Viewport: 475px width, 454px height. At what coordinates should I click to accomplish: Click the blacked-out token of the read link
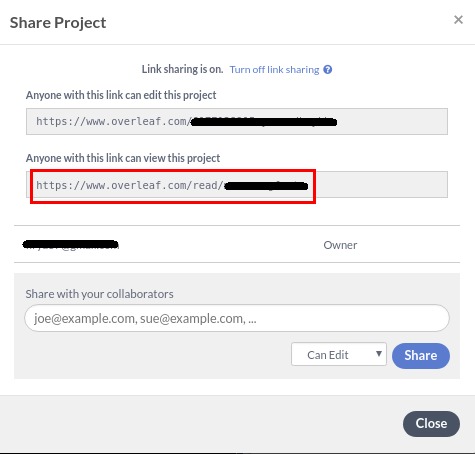[266, 186]
